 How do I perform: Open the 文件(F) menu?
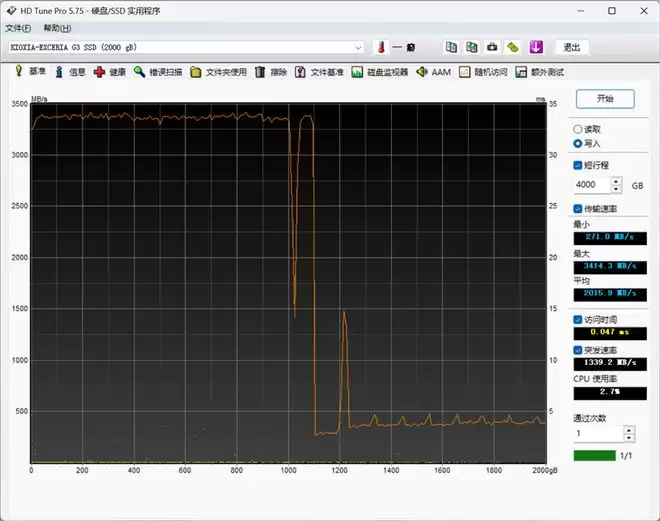pyautogui.click(x=19, y=28)
